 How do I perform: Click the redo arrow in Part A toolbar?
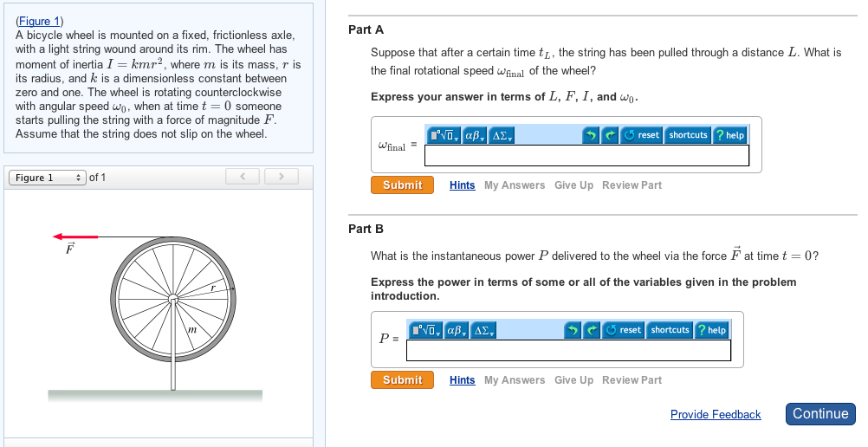(x=610, y=135)
